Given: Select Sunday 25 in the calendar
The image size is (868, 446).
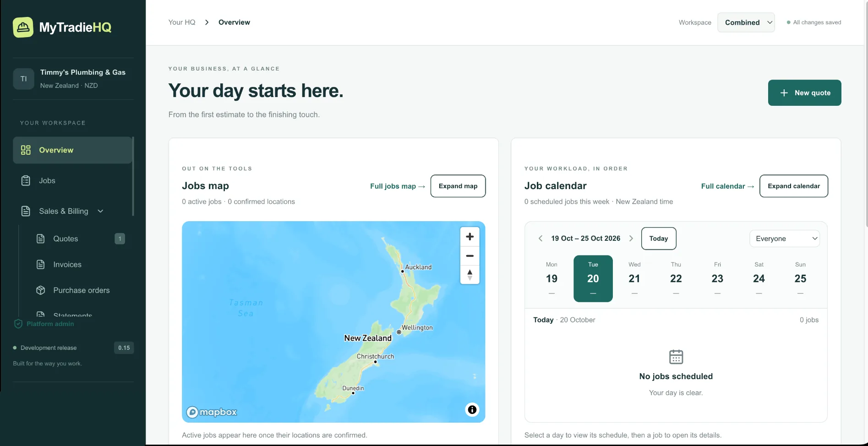Looking at the screenshot, I should (800, 278).
